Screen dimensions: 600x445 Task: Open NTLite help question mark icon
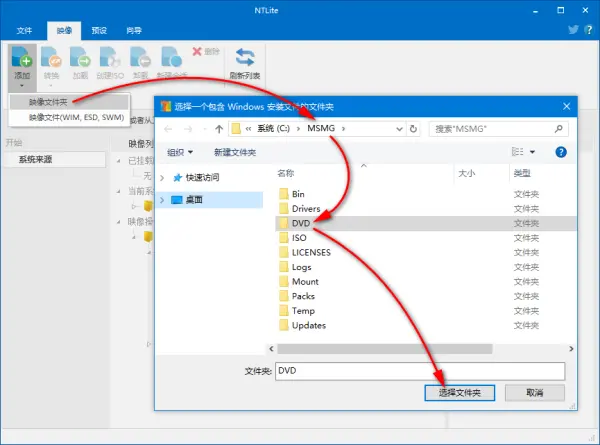589,30
